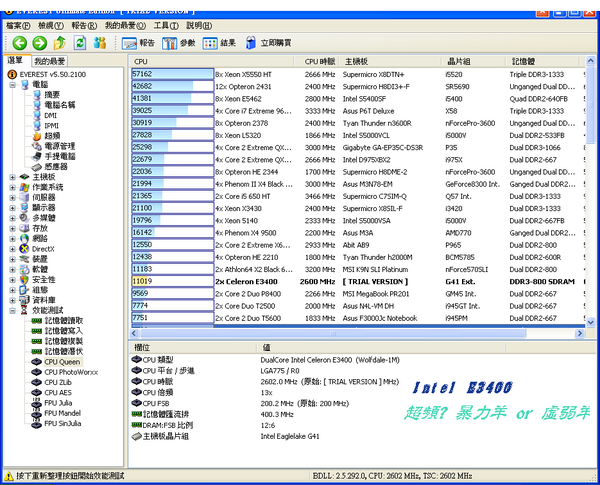Click the green Back arrow toolbar icon
Screen dimensions: 600x485
(20, 43)
